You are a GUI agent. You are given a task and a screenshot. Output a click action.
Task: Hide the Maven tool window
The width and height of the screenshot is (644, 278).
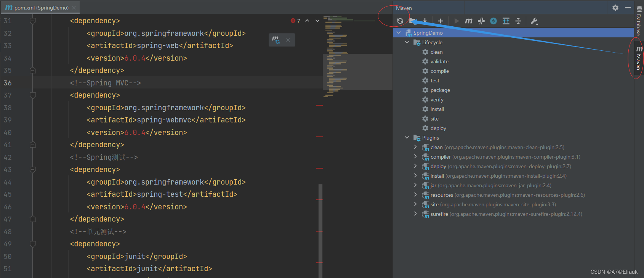pyautogui.click(x=628, y=8)
